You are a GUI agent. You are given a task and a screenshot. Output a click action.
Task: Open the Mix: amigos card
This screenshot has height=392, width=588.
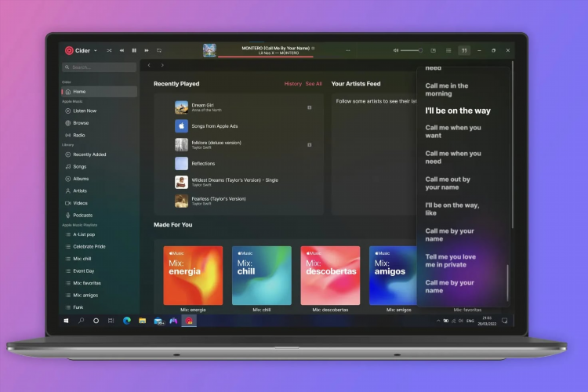click(393, 276)
